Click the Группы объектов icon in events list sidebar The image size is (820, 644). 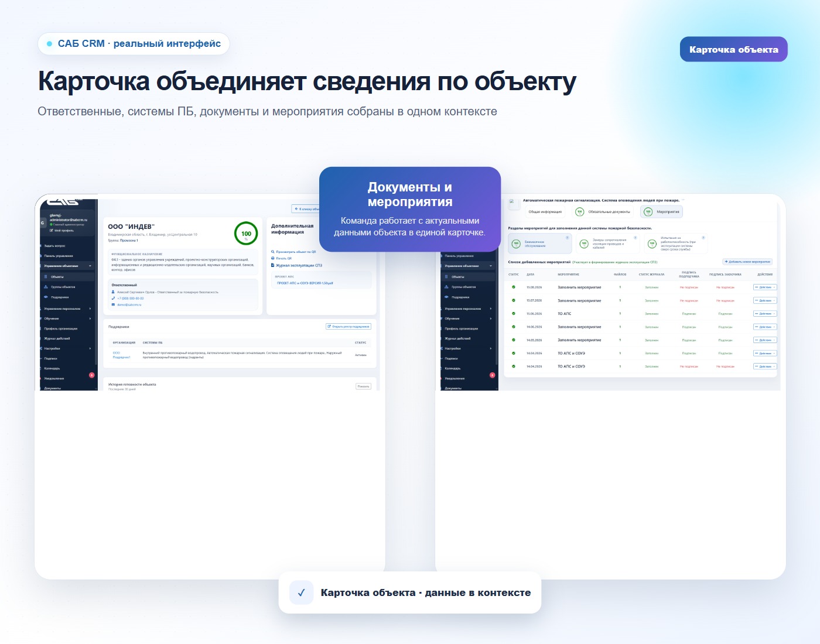(446, 287)
